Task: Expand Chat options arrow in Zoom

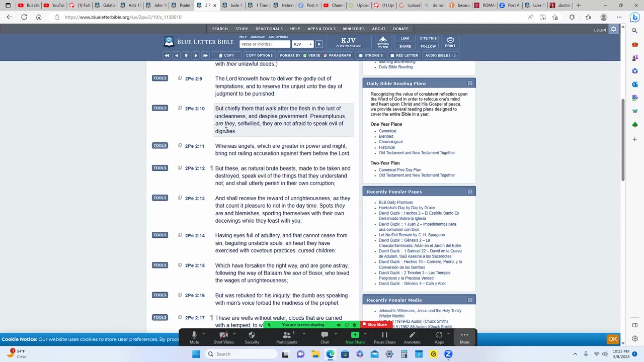Action: pos(336,334)
